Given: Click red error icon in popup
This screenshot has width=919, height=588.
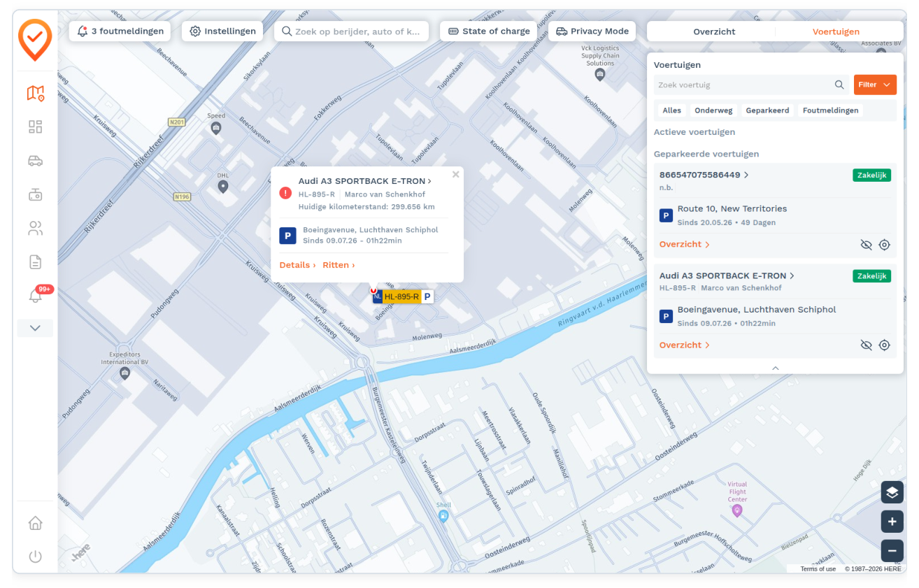Looking at the screenshot, I should 285,193.
